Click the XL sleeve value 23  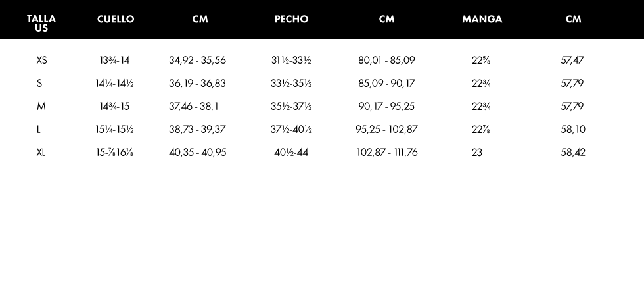click(x=477, y=153)
